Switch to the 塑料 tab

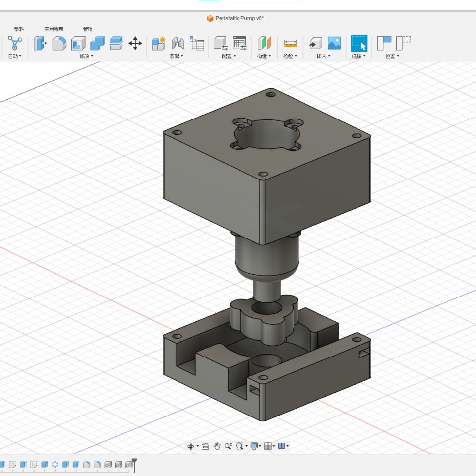pos(19,29)
